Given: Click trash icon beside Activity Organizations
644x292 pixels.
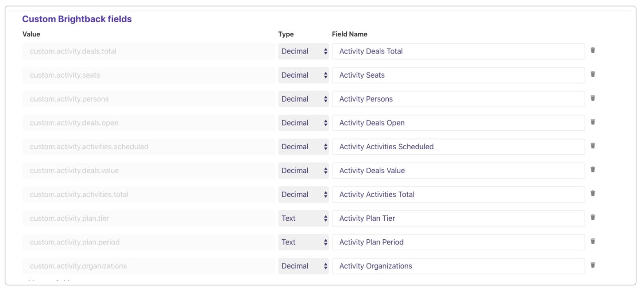Looking at the screenshot, I should (593, 265).
